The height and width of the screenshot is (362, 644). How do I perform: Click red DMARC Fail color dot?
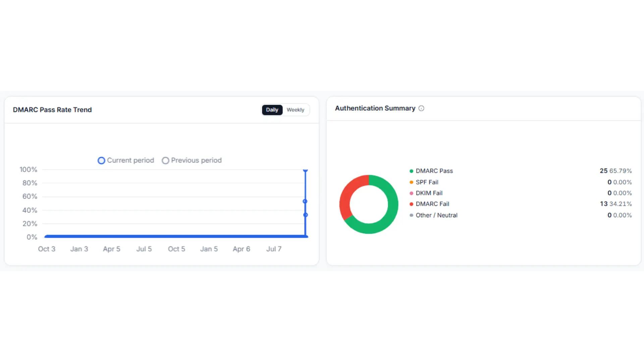tap(411, 204)
